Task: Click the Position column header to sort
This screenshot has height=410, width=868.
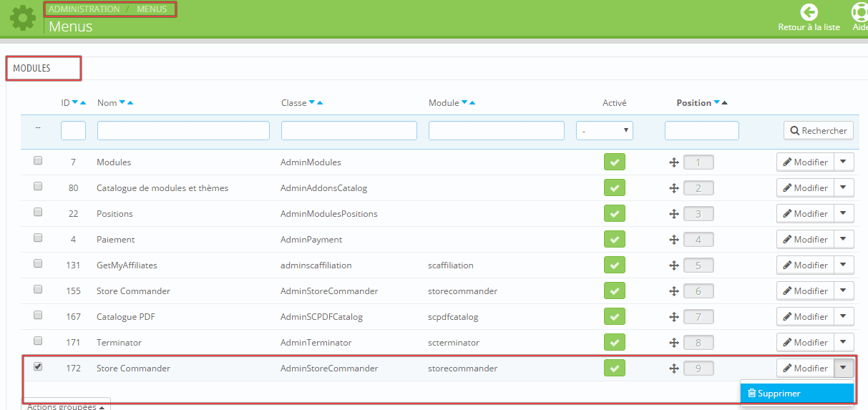Action: [693, 103]
